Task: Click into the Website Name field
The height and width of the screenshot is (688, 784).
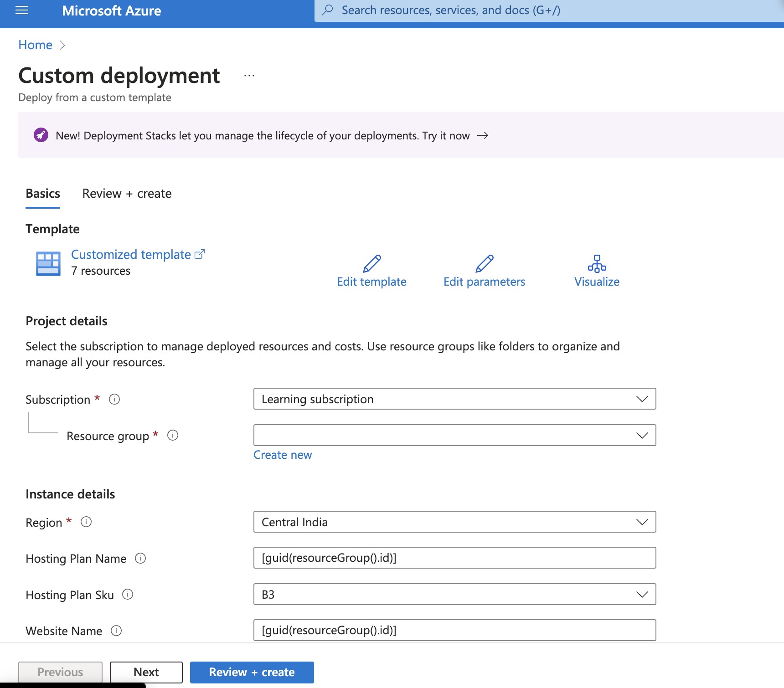Action: click(x=454, y=630)
